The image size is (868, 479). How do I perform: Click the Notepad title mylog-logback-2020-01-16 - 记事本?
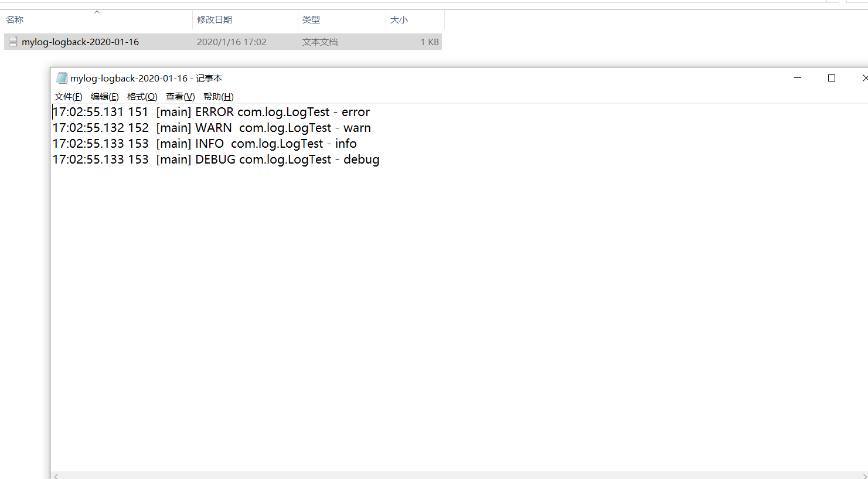(x=147, y=79)
